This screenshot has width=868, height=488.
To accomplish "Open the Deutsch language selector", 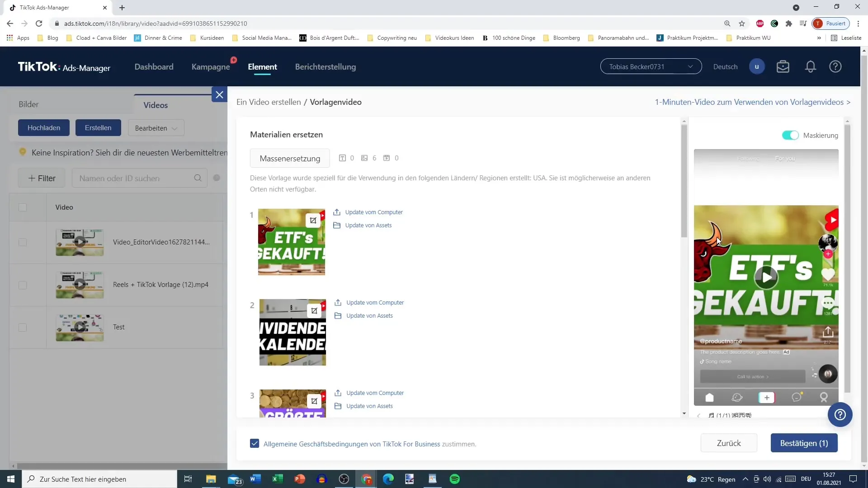I will point(725,67).
